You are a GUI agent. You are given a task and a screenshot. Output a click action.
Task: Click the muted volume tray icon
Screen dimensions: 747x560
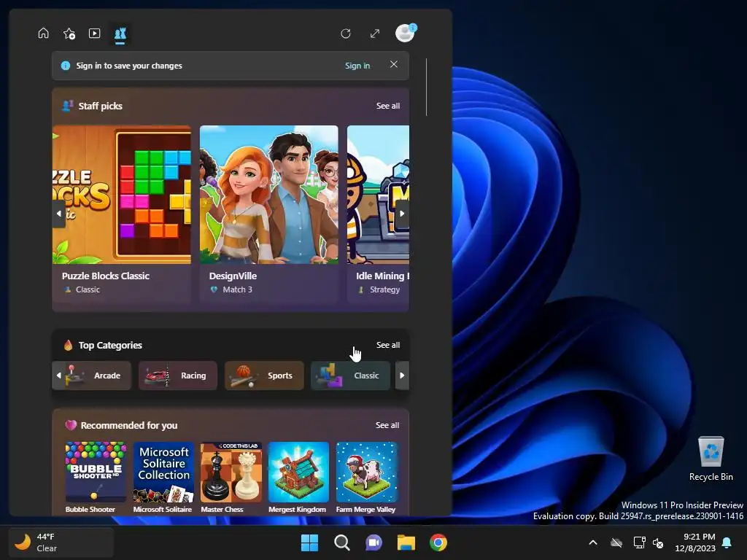pyautogui.click(x=659, y=542)
